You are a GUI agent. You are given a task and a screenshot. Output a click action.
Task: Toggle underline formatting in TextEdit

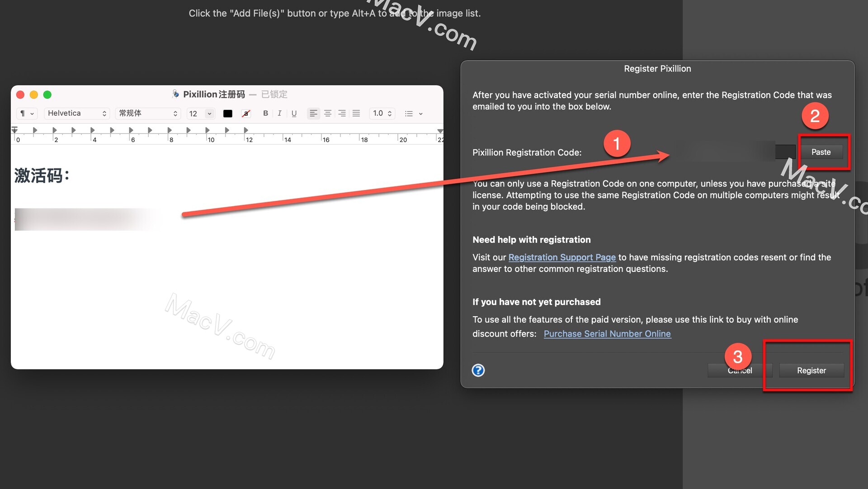(x=294, y=113)
